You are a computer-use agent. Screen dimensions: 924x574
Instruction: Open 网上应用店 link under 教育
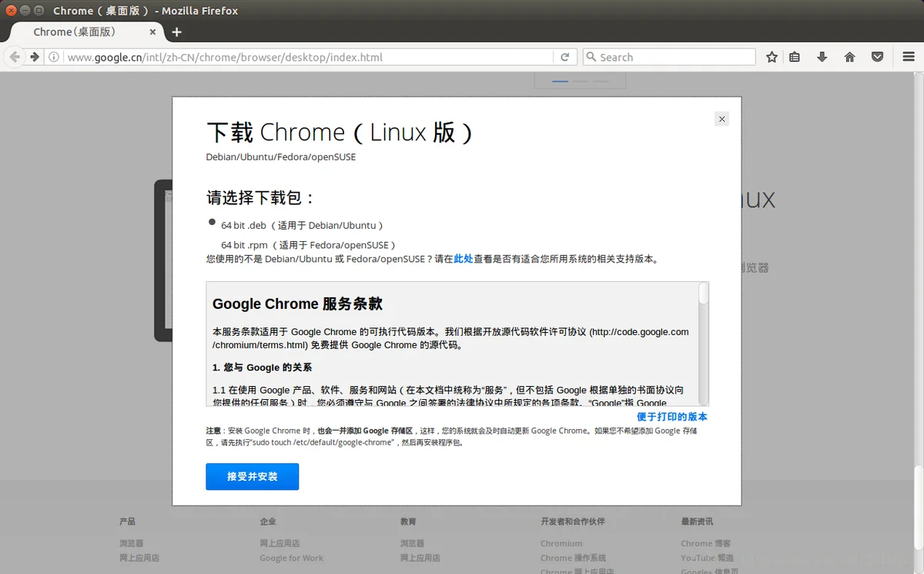point(420,558)
